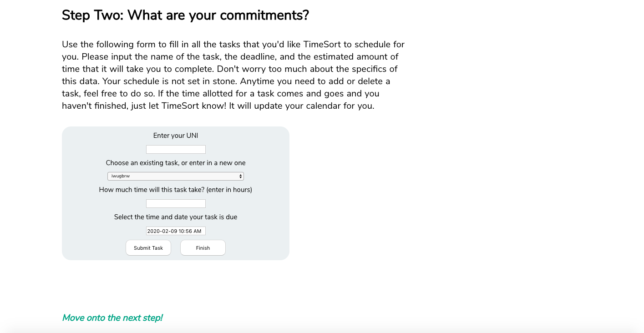Click the Step Two heading

[x=185, y=15]
